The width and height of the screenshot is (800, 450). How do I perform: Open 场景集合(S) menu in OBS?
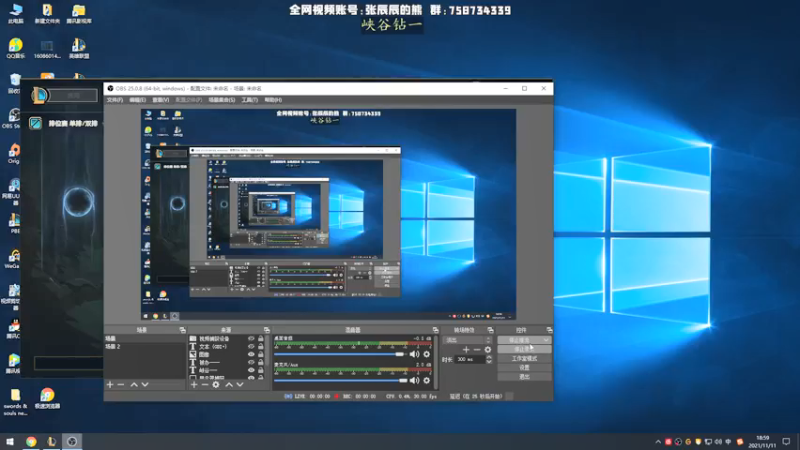(x=221, y=100)
